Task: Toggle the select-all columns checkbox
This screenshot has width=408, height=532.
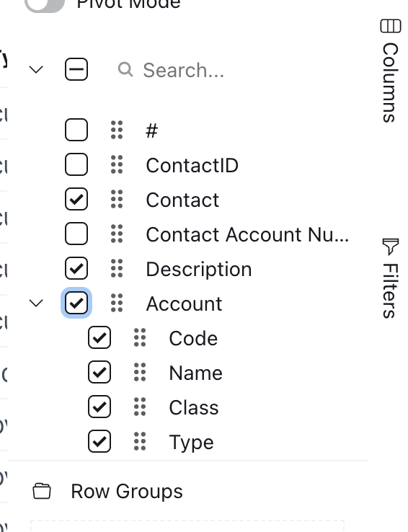Action: click(76, 69)
